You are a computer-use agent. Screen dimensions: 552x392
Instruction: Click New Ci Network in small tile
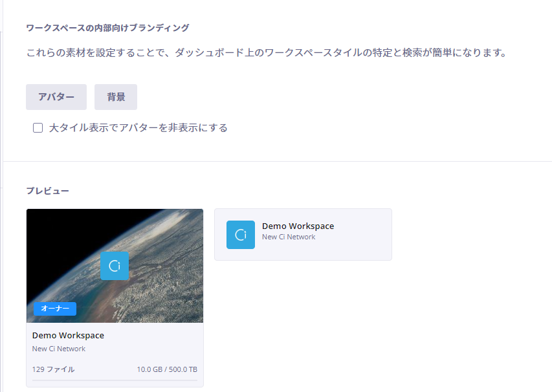[x=289, y=237]
